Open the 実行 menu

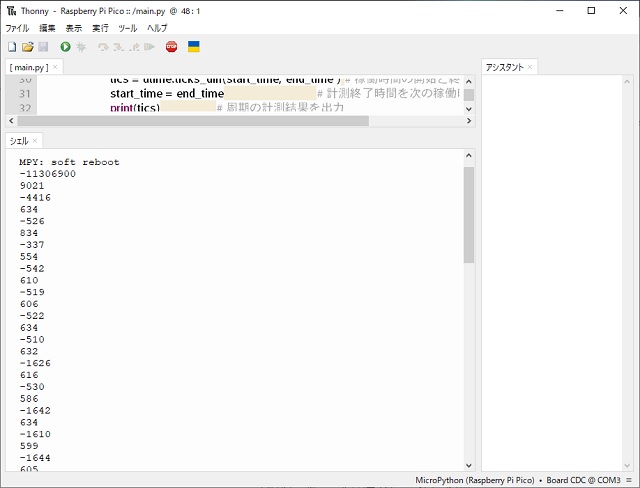(x=100, y=29)
